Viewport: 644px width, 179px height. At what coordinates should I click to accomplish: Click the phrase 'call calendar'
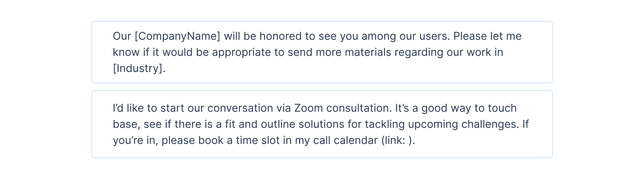[x=346, y=140]
